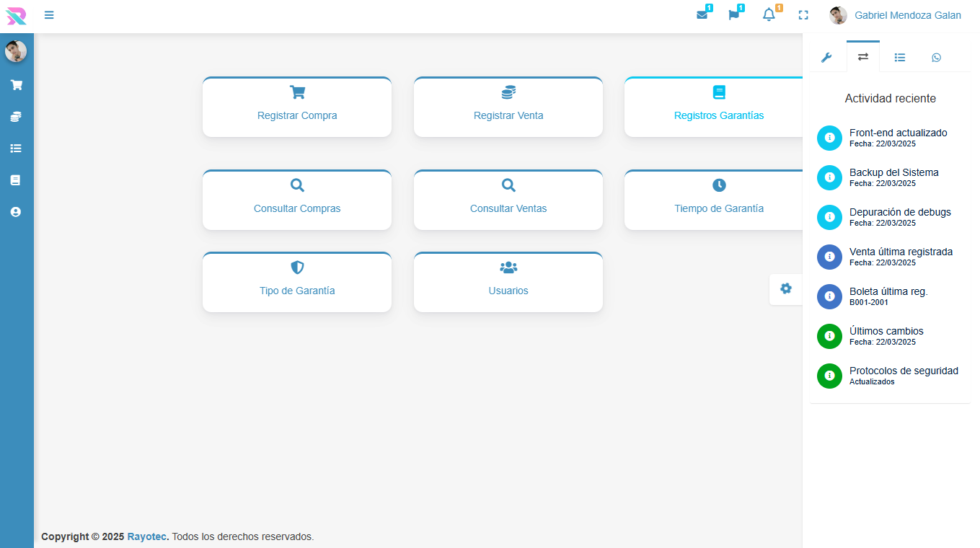This screenshot has height=548, width=980.
Task: Open the user circle icon in sidebar
Action: click(x=16, y=212)
